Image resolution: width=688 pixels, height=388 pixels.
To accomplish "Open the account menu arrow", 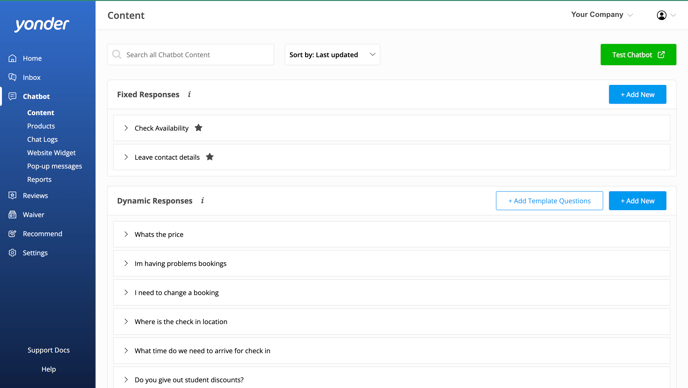I will (x=673, y=15).
